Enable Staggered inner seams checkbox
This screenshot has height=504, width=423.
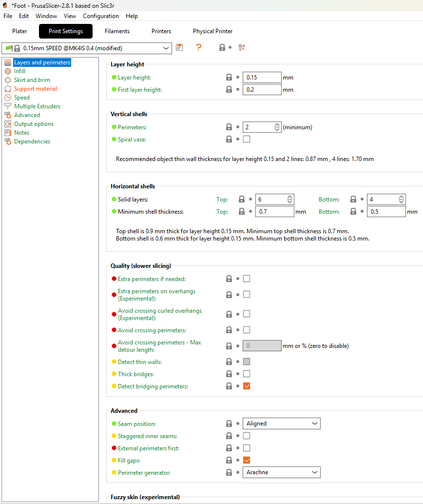coord(247,436)
